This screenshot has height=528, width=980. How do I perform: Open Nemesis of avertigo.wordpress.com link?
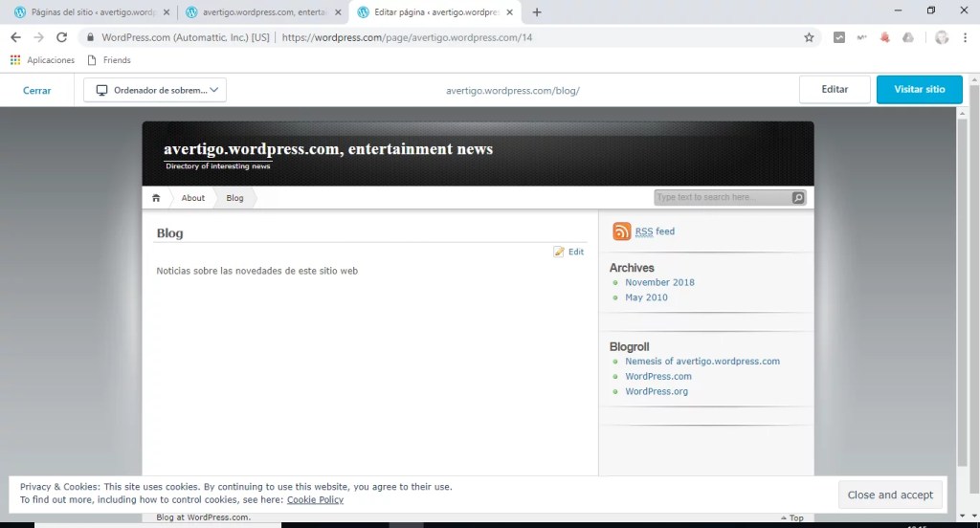tap(702, 362)
